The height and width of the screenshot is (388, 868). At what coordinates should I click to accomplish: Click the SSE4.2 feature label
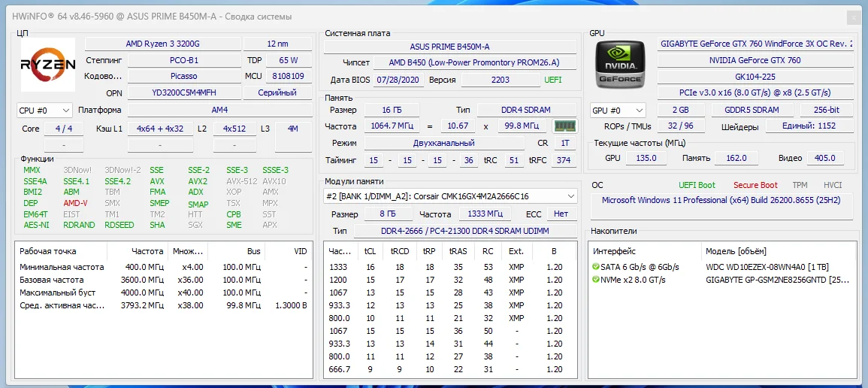coord(117,181)
